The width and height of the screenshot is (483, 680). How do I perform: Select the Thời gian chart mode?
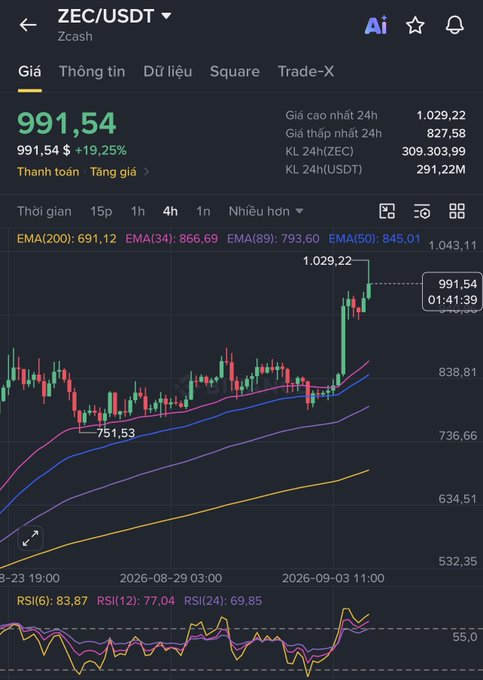click(x=44, y=211)
